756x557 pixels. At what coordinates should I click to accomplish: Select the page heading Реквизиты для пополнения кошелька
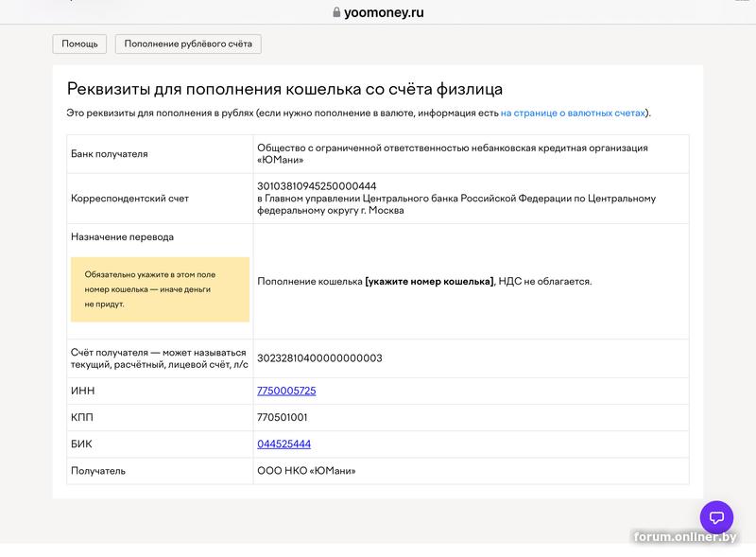[284, 89]
